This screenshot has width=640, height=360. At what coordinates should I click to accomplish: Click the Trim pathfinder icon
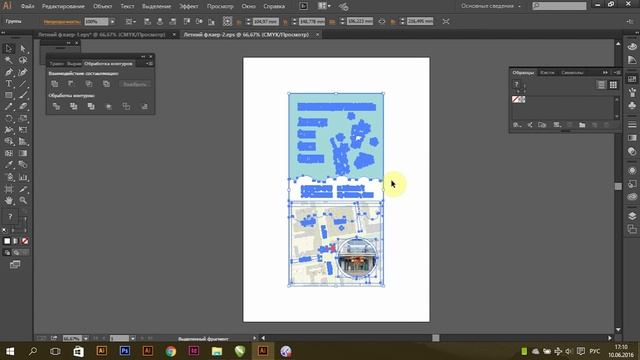(73, 106)
